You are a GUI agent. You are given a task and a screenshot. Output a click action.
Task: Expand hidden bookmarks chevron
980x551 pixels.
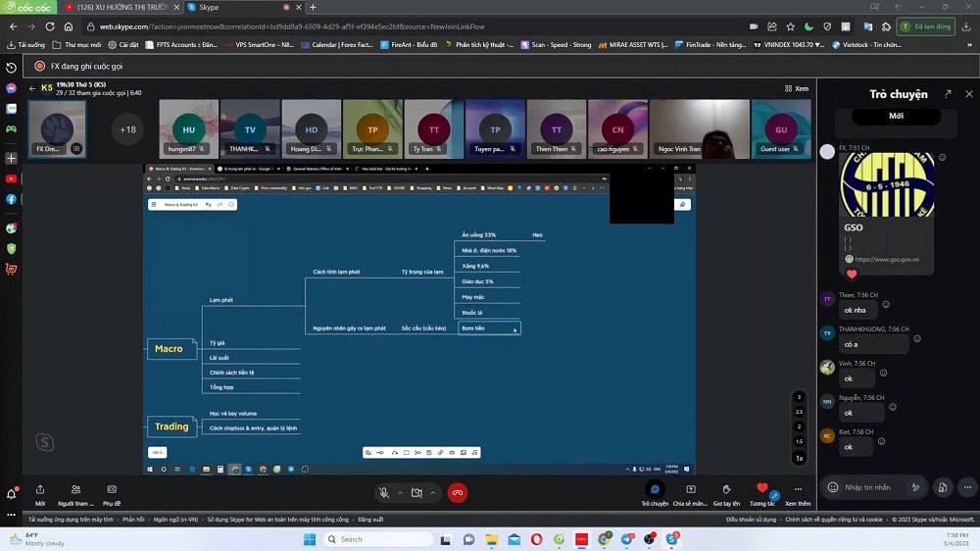tap(969, 44)
